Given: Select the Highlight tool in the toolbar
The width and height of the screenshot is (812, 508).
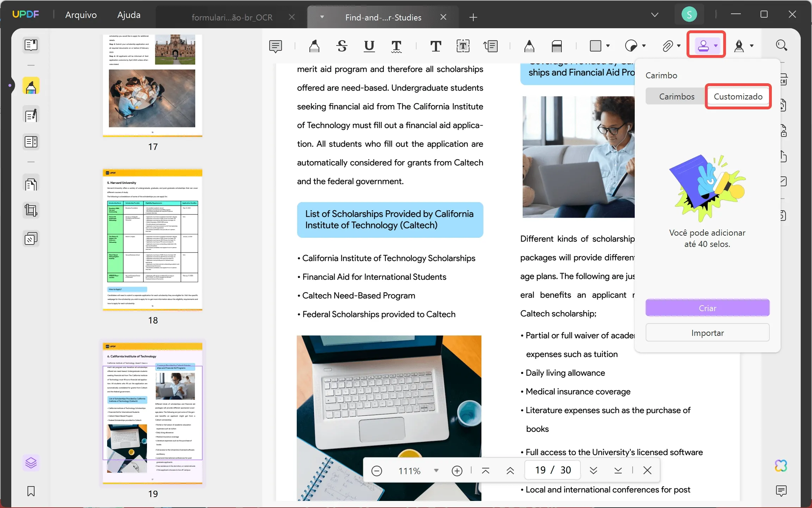Looking at the screenshot, I should pyautogui.click(x=313, y=46).
